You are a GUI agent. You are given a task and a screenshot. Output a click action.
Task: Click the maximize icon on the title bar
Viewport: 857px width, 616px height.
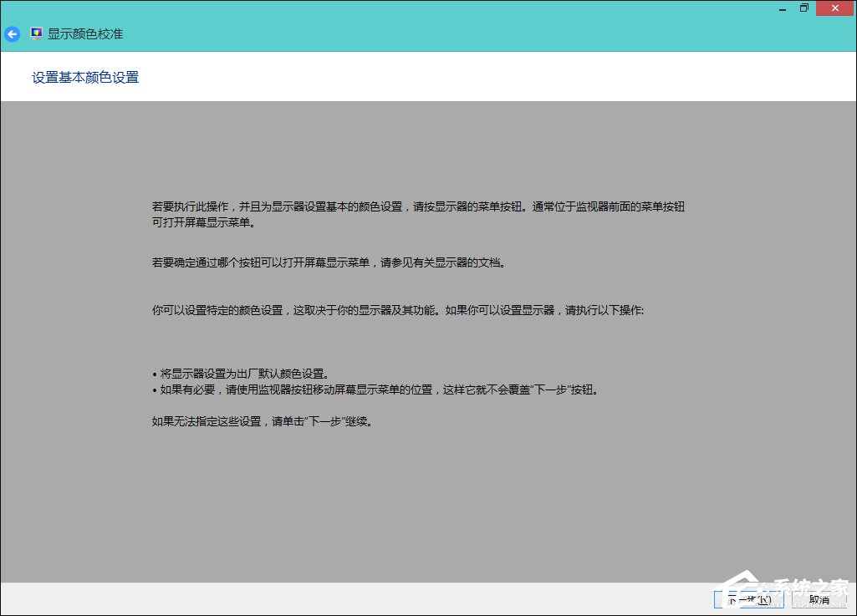pos(803,8)
